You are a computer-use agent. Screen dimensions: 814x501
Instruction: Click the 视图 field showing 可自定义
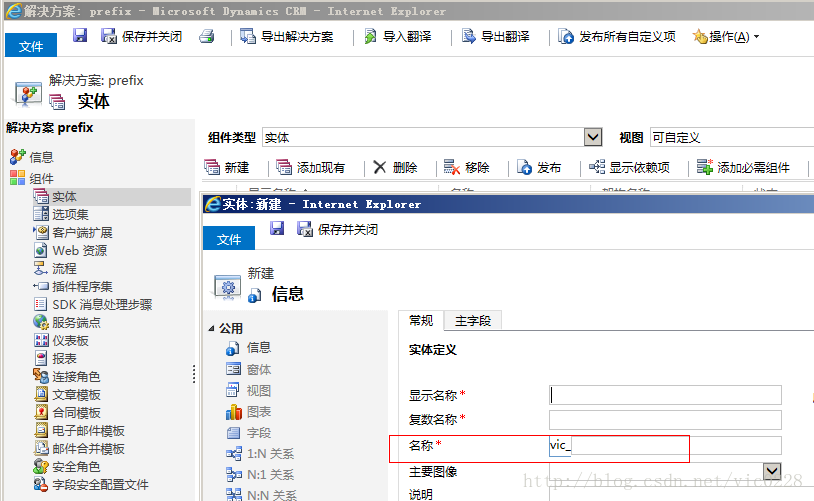[732, 138]
